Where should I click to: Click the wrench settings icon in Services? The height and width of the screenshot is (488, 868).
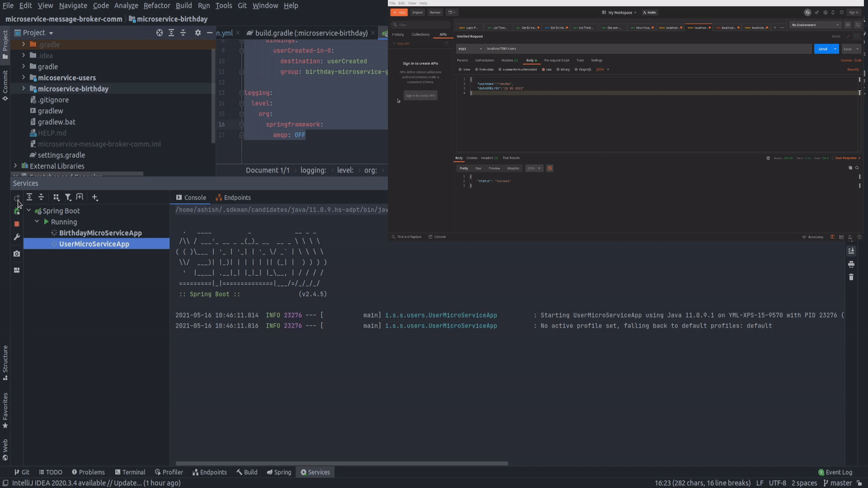point(17,237)
